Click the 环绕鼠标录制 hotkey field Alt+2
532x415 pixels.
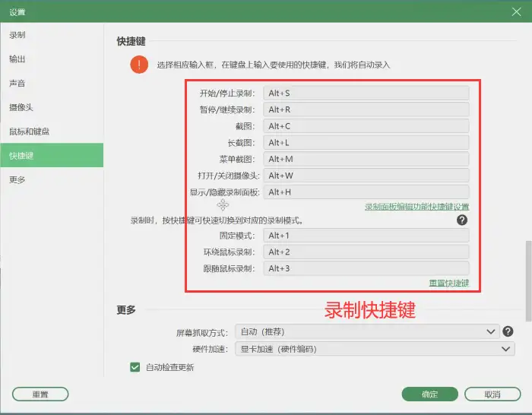point(366,252)
